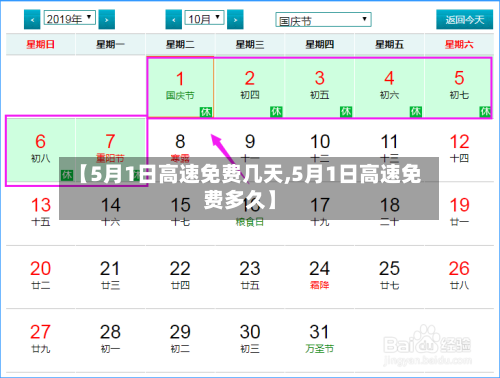Select October 20 廿二 date cell

pyautogui.click(x=41, y=277)
